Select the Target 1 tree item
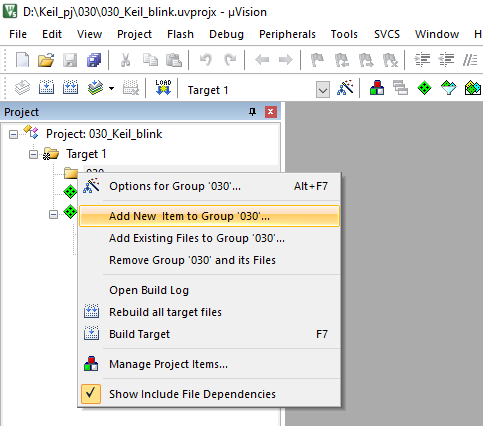The image size is (483, 426). [86, 154]
